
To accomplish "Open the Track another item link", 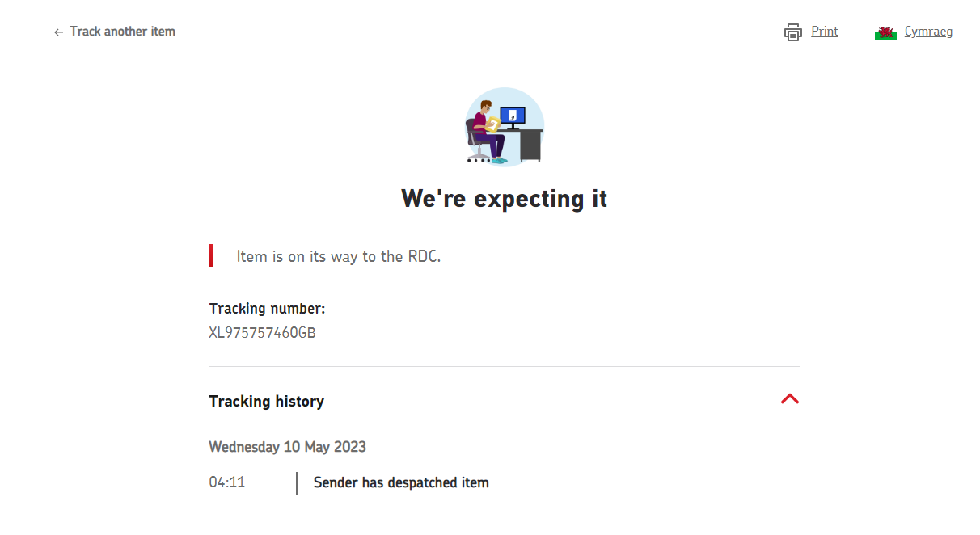I will click(x=122, y=32).
